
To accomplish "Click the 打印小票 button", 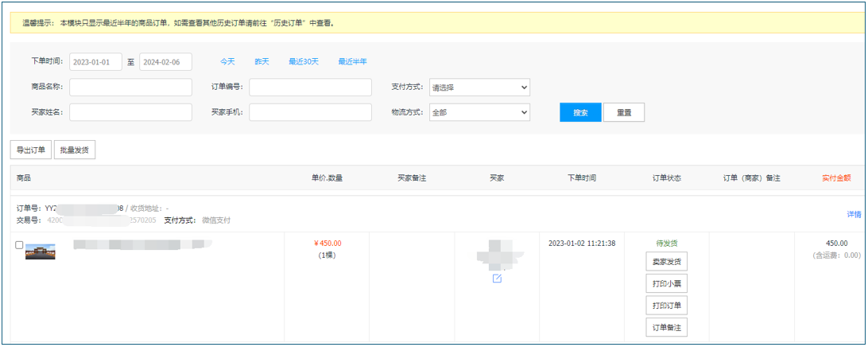I will click(666, 284).
